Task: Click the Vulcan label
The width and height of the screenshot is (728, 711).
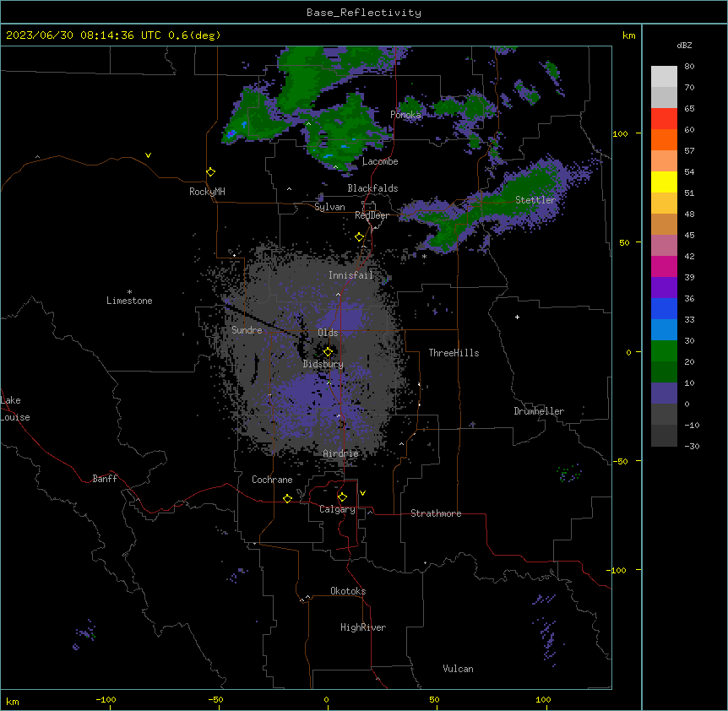Action: 458,669
